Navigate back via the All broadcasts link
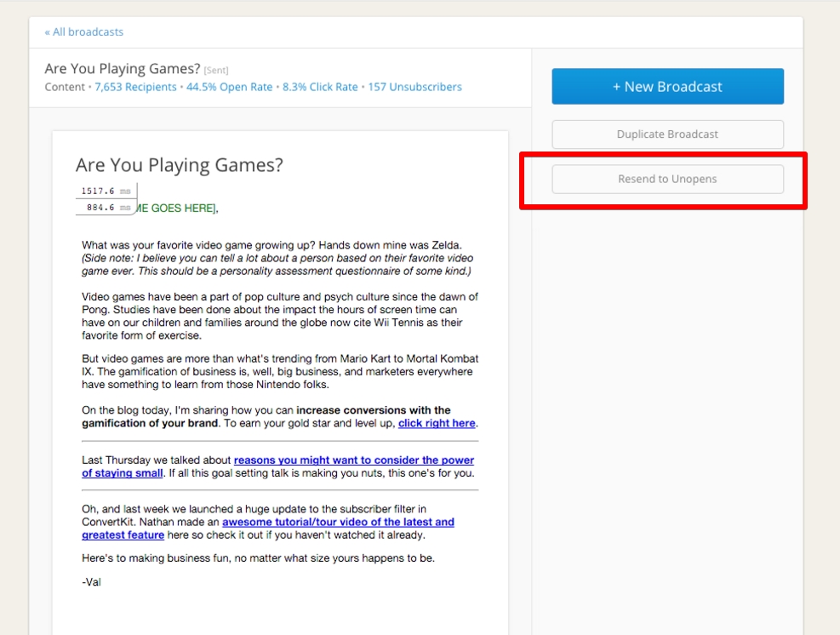Screen dimensions: 840x635 coord(83,31)
